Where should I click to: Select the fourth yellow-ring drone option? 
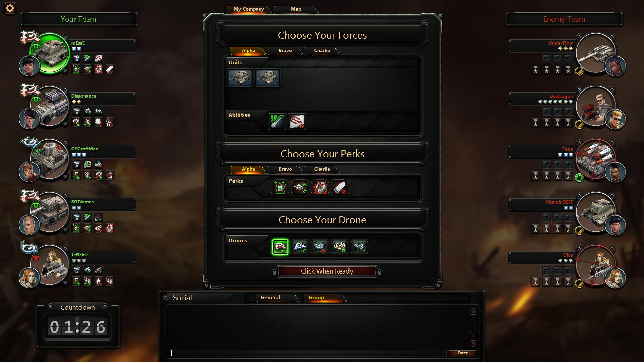[x=339, y=247]
